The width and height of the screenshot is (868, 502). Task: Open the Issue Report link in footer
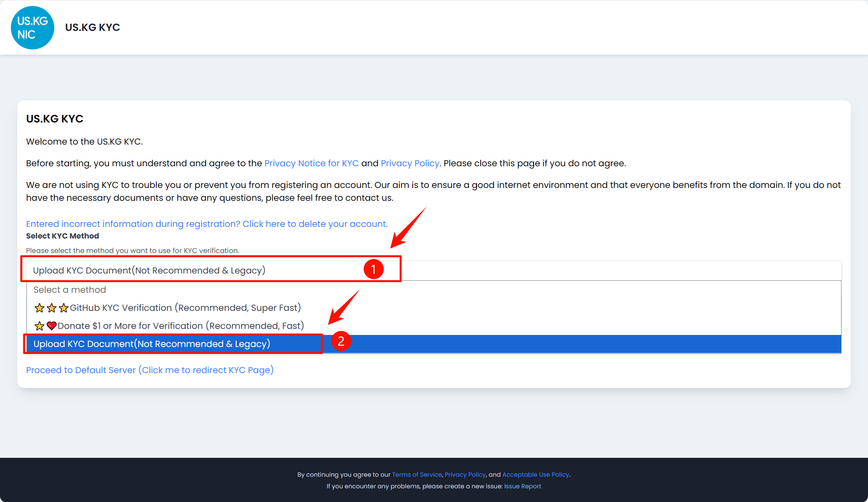pos(522,486)
